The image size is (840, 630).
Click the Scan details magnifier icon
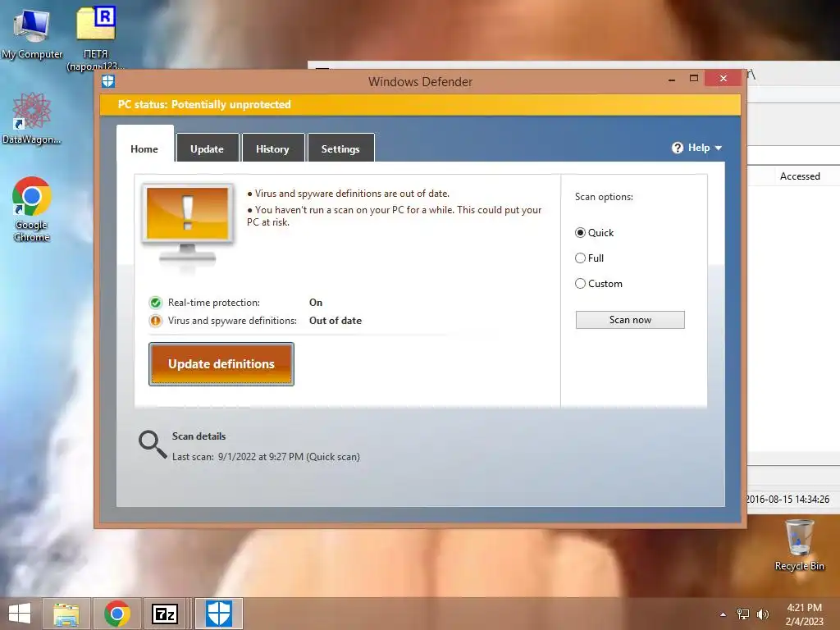(152, 444)
